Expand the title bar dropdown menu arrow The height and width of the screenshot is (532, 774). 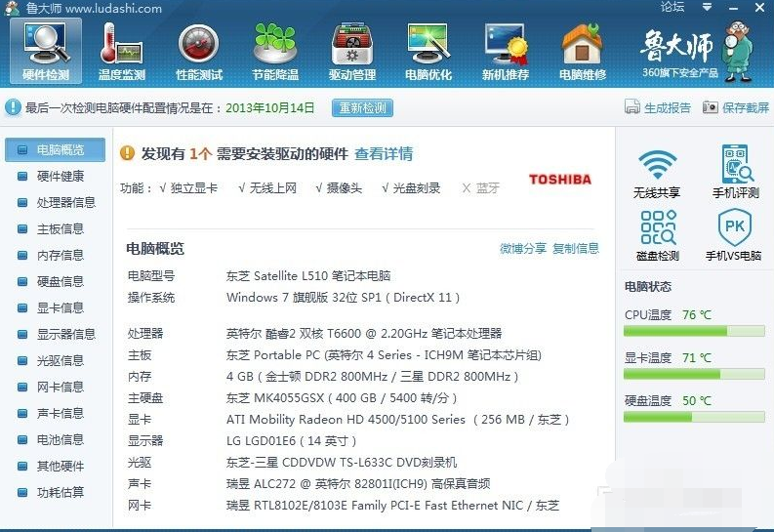[705, 8]
